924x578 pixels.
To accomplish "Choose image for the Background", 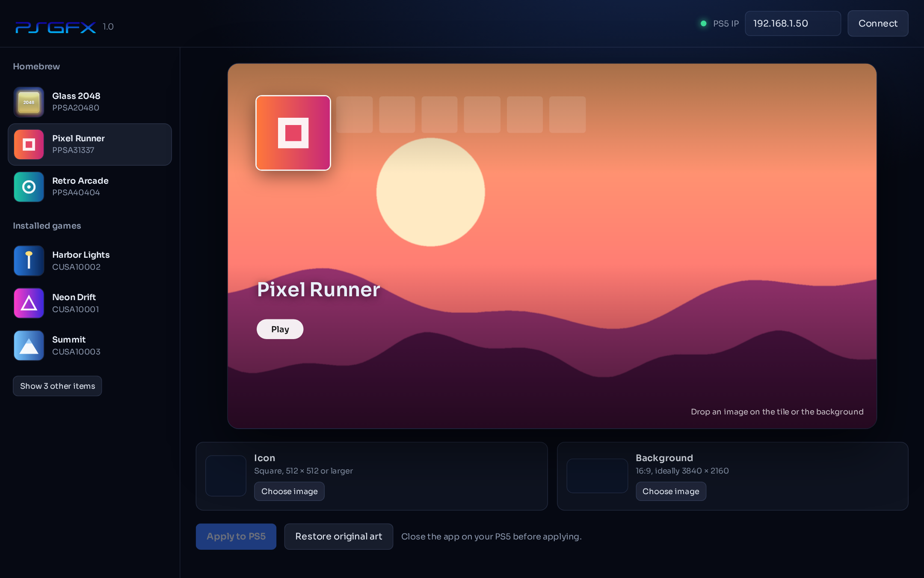I will pos(671,492).
